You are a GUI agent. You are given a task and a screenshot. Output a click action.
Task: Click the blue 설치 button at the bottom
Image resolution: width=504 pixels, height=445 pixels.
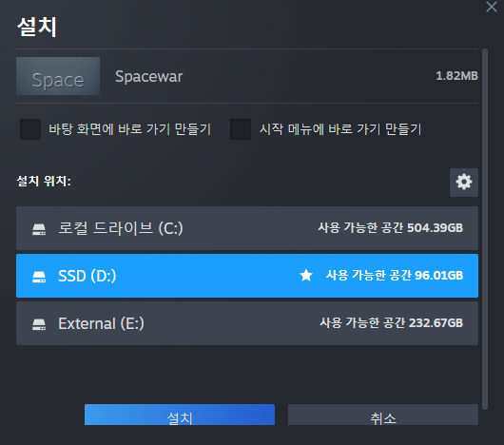click(180, 415)
